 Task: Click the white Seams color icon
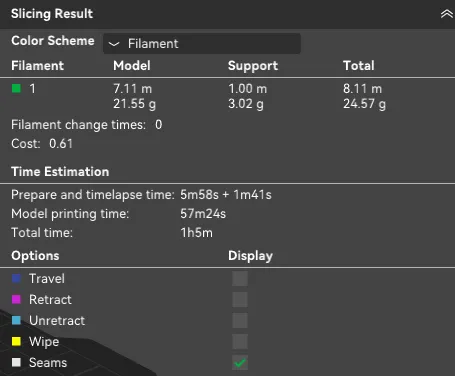coord(16,362)
